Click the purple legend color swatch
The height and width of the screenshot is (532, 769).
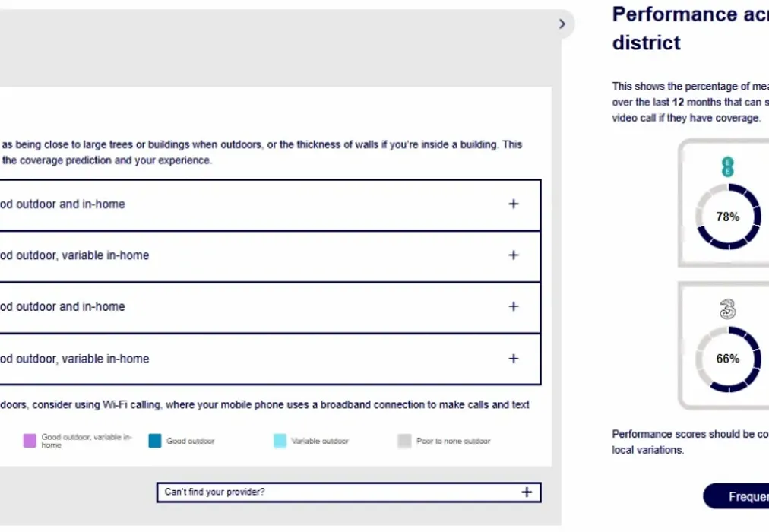coord(30,441)
